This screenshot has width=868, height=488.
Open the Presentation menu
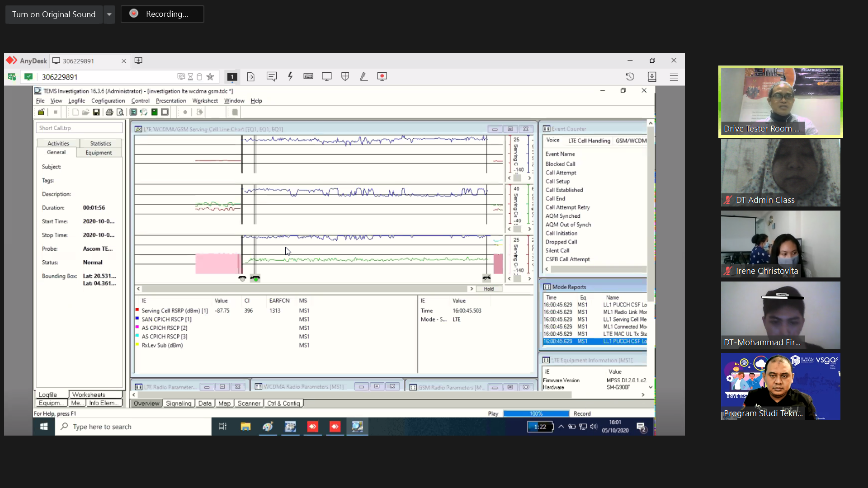(x=170, y=101)
